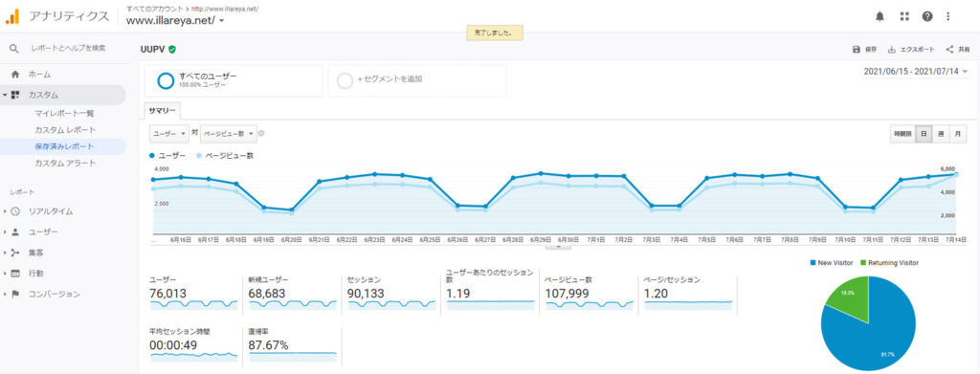Open the date range 2021/06/15 - 2021/07/14 picker
Viewport: 980px width, 374px height.
[x=916, y=71]
